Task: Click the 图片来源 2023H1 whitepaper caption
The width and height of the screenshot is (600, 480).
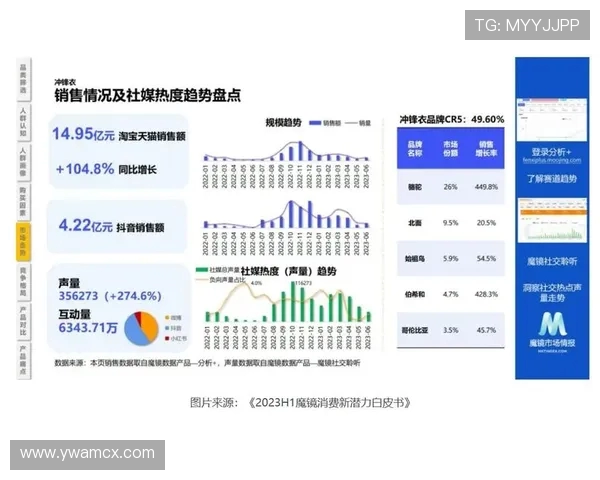Action: point(300,403)
